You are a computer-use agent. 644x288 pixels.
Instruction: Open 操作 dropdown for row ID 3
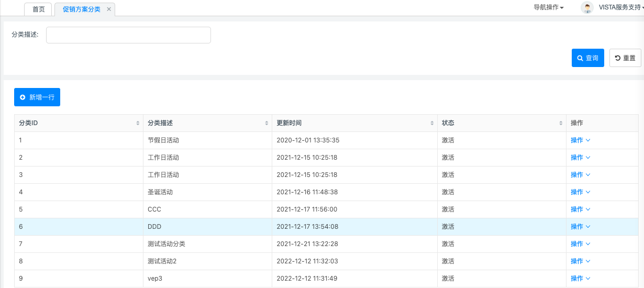coord(581,175)
